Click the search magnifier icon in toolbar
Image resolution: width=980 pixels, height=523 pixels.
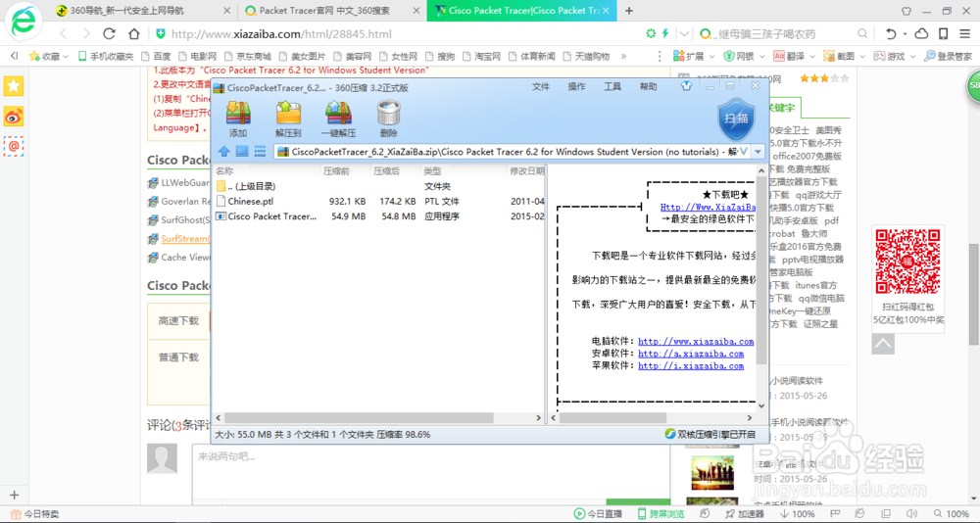(861, 33)
